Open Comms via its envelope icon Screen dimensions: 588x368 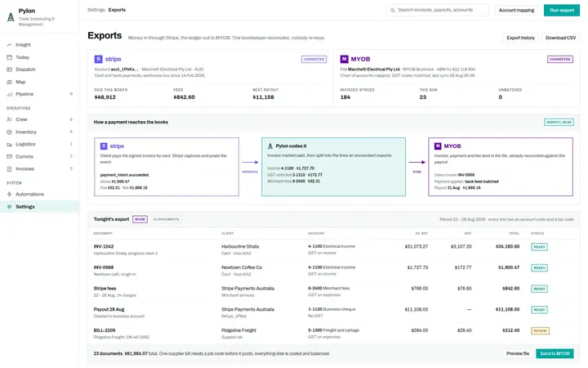coord(9,156)
